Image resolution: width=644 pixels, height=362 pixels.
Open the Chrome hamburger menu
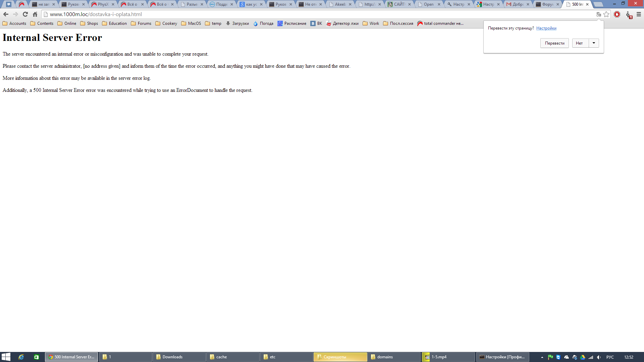639,14
